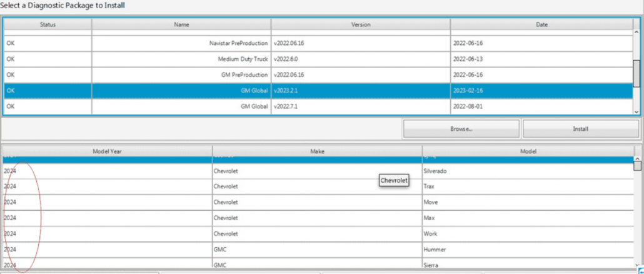This screenshot has height=274, width=644.
Task: Select the Silverado model row
Action: 318,171
